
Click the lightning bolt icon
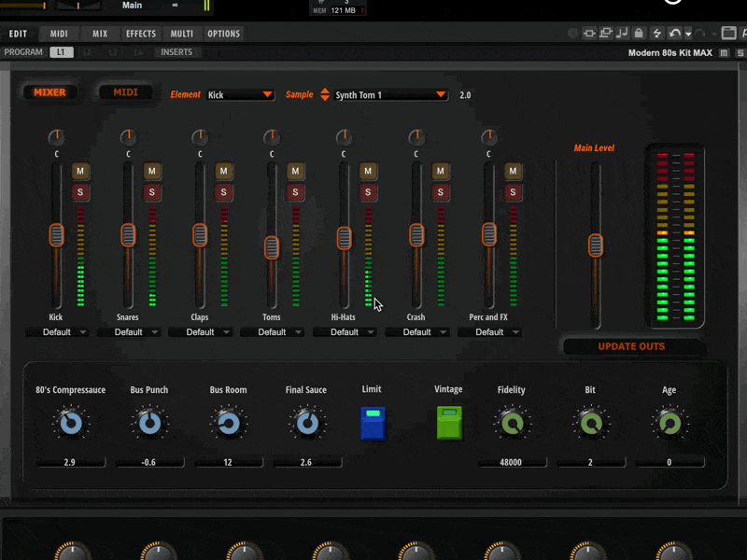point(657,34)
